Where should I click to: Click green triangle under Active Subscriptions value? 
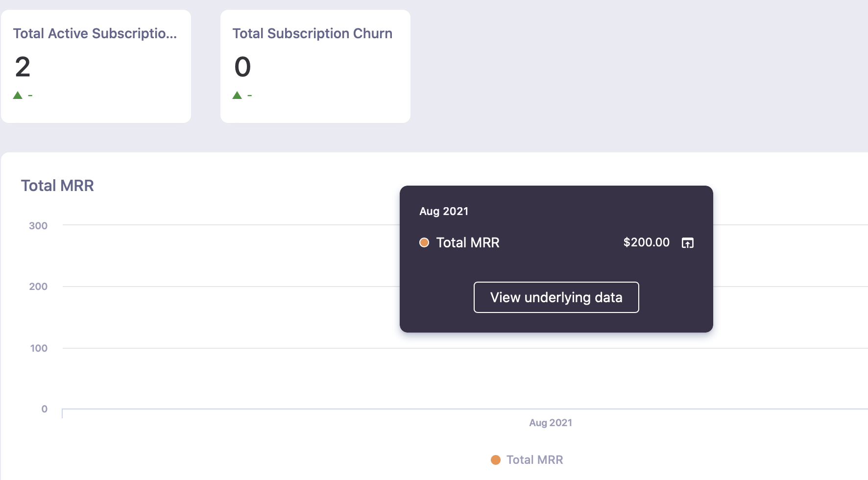(18, 95)
